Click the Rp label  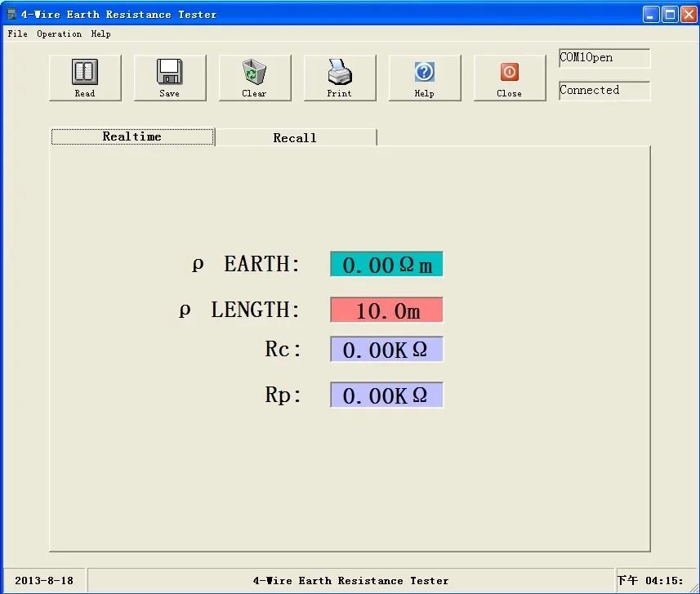(x=283, y=395)
